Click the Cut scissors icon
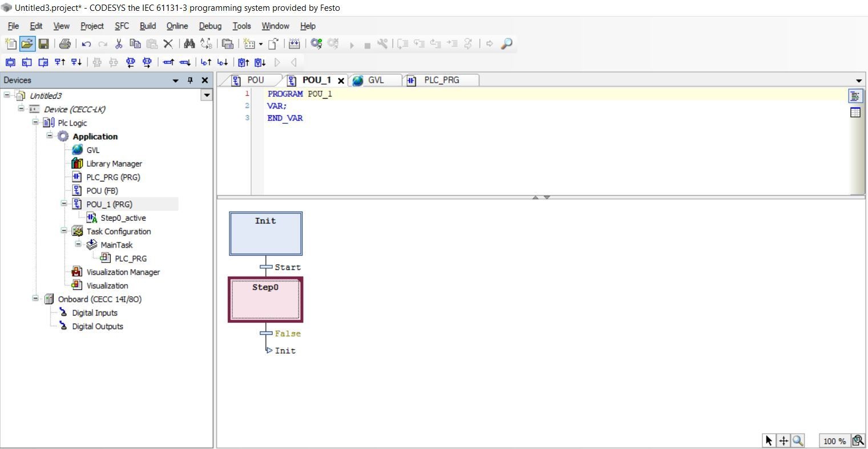868x449 pixels. pos(119,44)
